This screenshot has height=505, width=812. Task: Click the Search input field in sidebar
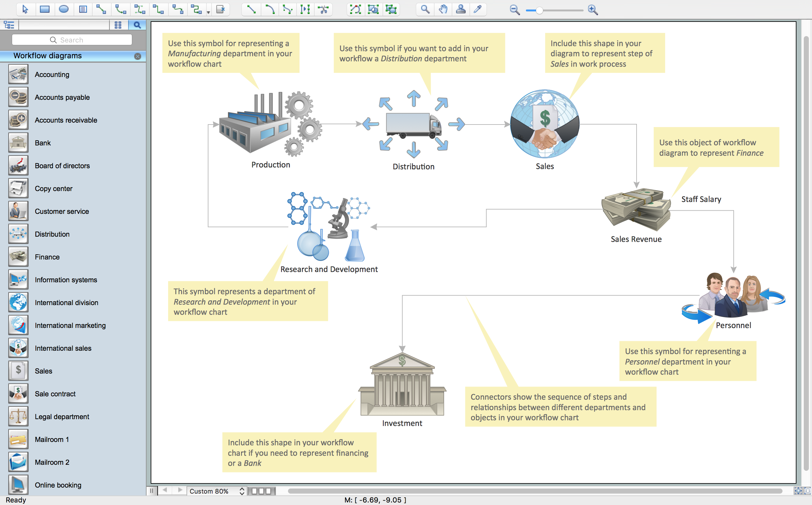click(x=72, y=40)
